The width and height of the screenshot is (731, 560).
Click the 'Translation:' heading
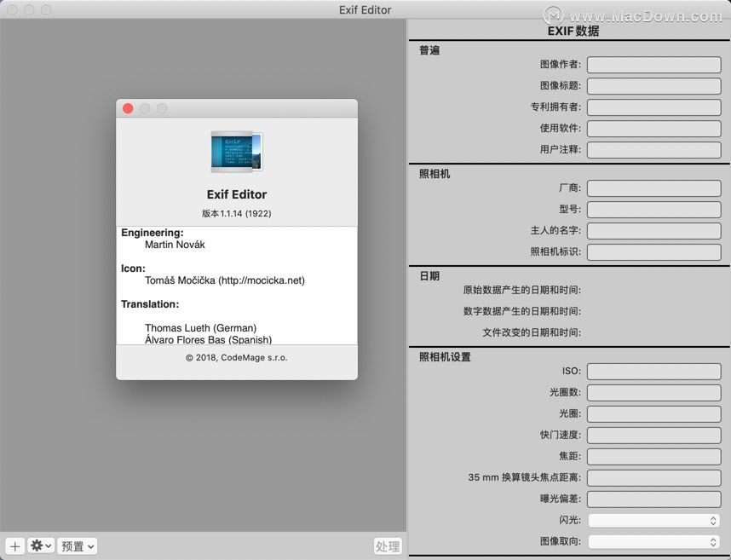tap(150, 304)
